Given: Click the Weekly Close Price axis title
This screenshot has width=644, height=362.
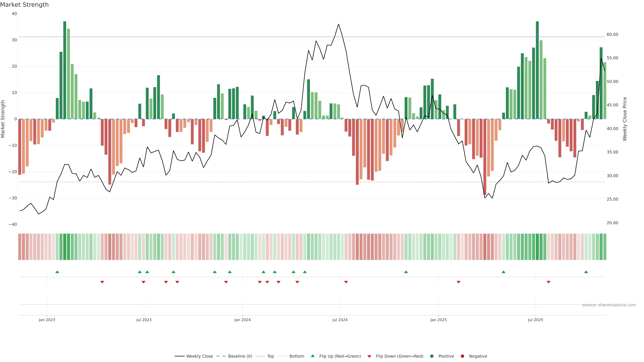Looking at the screenshot, I should (x=625, y=119).
